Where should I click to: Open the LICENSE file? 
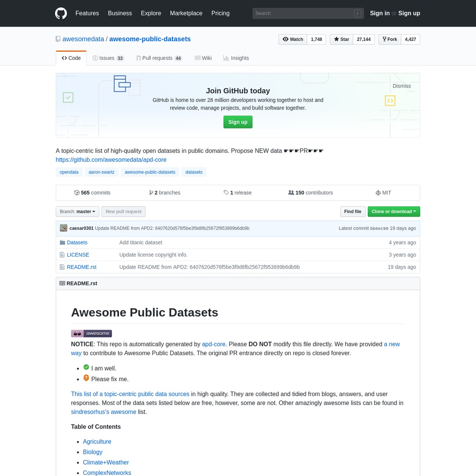(78, 255)
